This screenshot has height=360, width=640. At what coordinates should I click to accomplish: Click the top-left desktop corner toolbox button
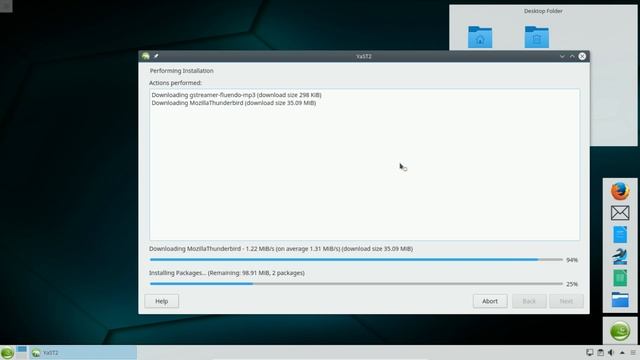pyautogui.click(x=6, y=6)
